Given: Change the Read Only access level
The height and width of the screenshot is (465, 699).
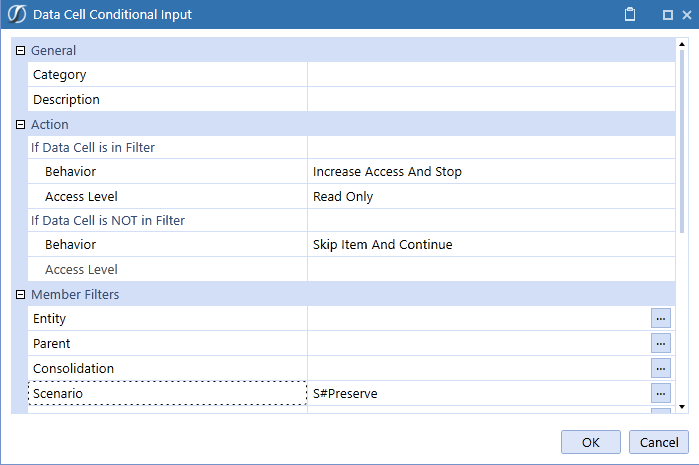Looking at the screenshot, I should point(490,197).
